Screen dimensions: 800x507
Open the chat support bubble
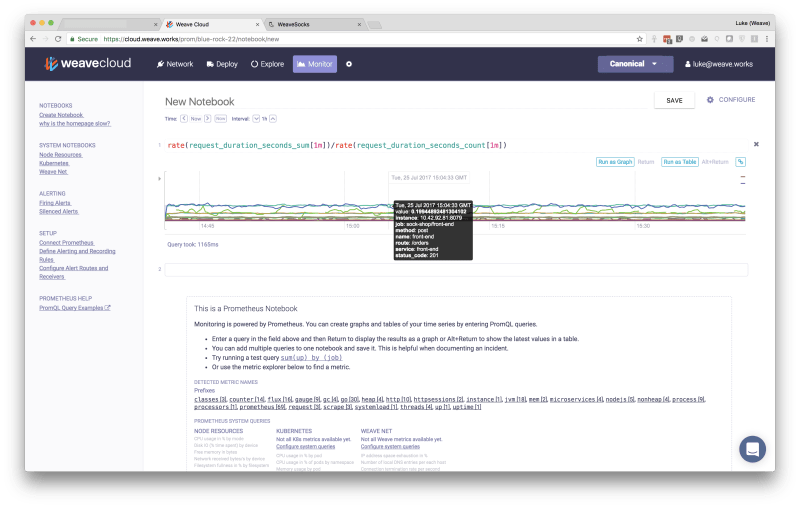pos(753,449)
